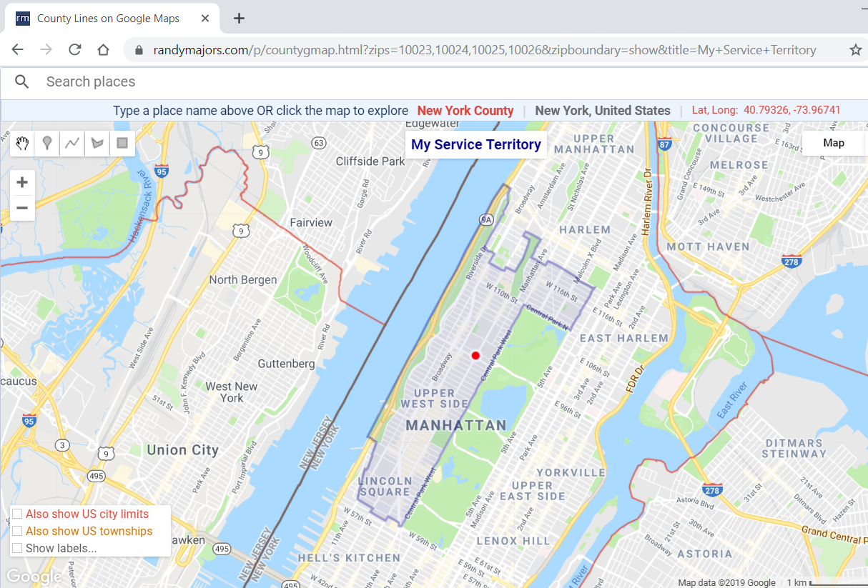The image size is (868, 588).
Task: Click the My Service Territory title
Action: click(476, 144)
